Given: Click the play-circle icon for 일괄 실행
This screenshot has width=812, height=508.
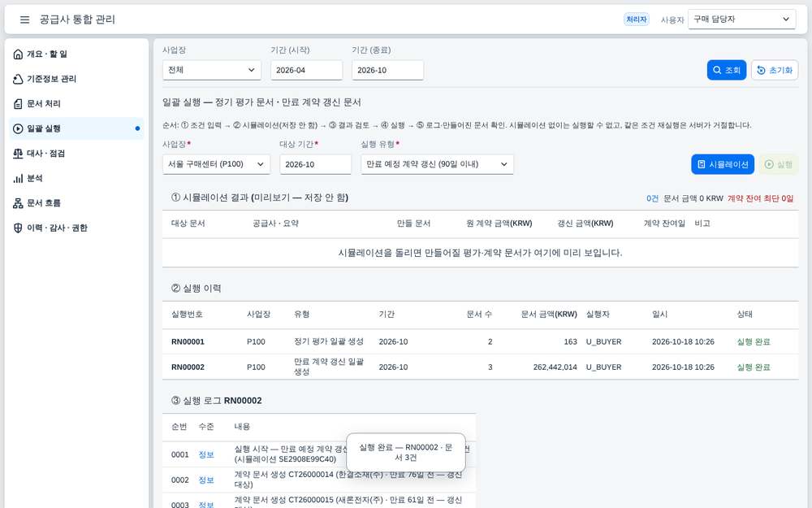Looking at the screenshot, I should click(x=18, y=128).
